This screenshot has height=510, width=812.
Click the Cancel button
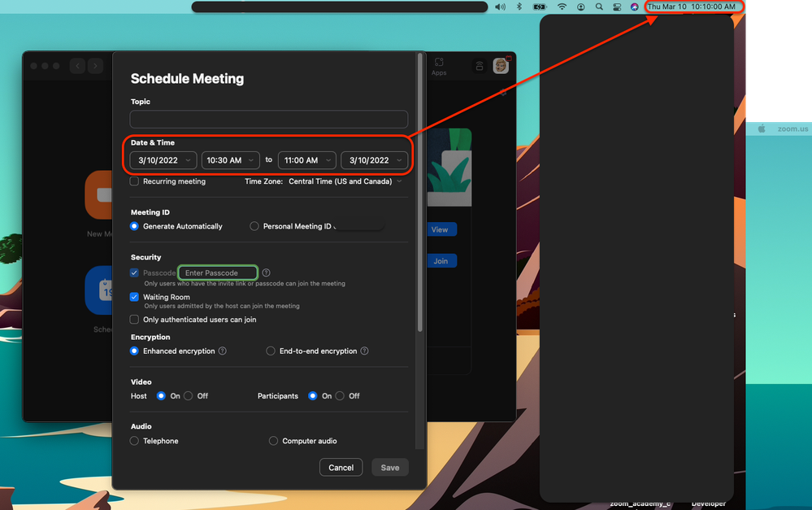coord(341,467)
